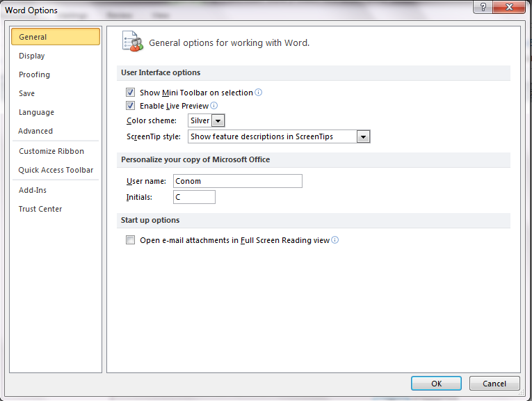Click the General options header icon

point(132,42)
